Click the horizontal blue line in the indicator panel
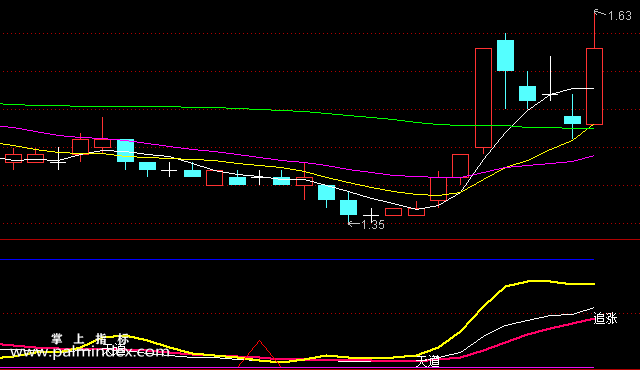Image resolution: width=640 pixels, height=370 pixels. 297,259
